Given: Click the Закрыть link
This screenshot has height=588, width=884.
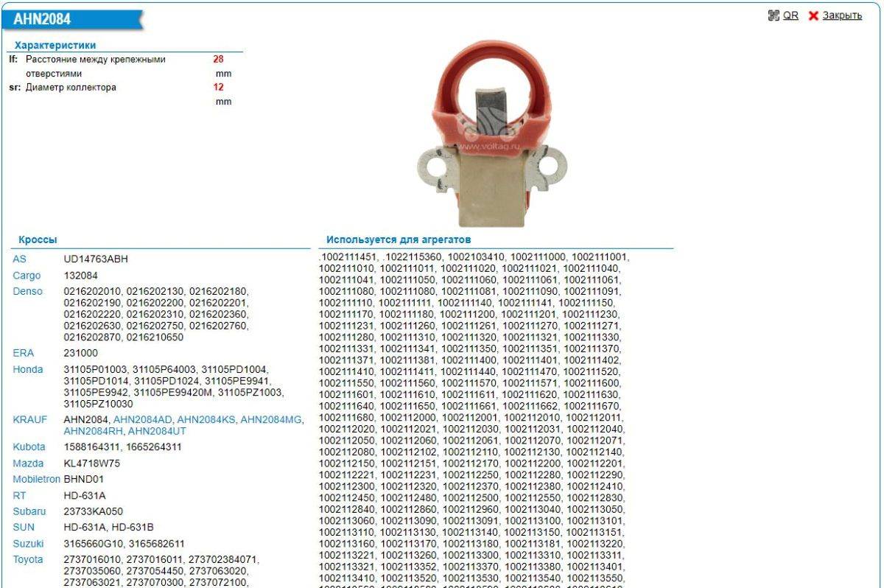Looking at the screenshot, I should pyautogui.click(x=842, y=15).
